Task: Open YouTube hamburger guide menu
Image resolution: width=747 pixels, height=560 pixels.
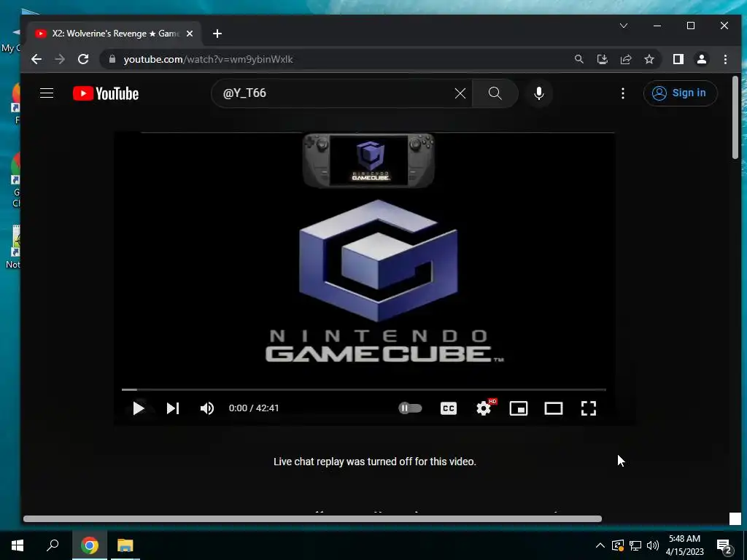Action: [47, 93]
